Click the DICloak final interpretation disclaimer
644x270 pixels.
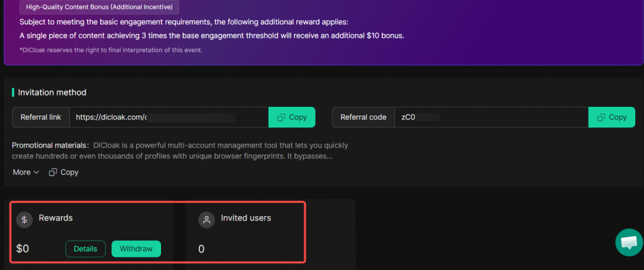point(111,50)
